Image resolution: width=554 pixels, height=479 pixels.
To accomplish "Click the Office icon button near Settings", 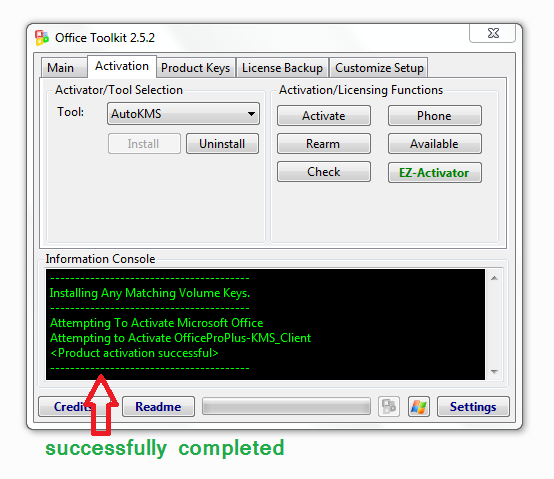I will tap(389, 406).
